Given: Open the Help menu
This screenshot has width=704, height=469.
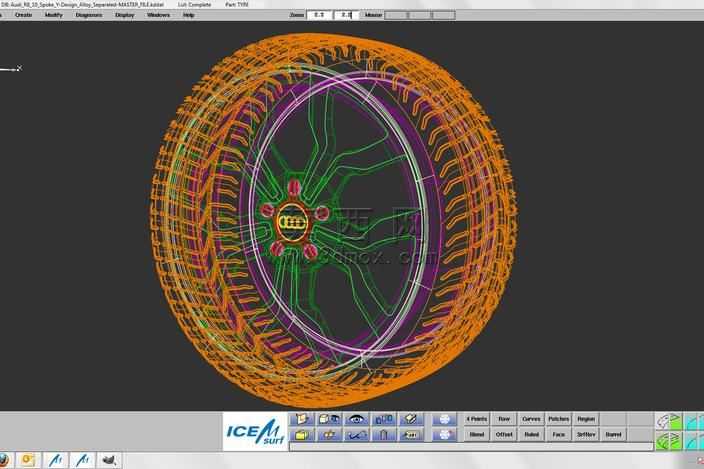Looking at the screenshot, I should 189,15.
